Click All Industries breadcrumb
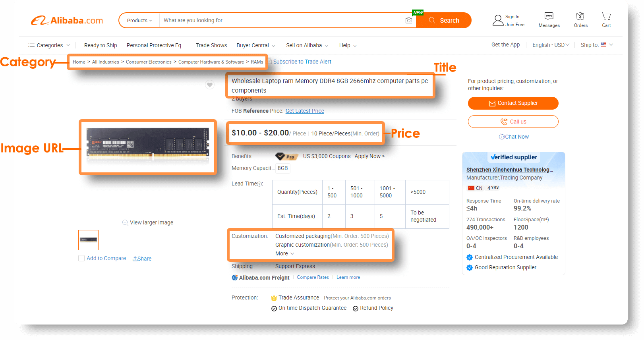This screenshot has height=340, width=644. pyautogui.click(x=106, y=62)
